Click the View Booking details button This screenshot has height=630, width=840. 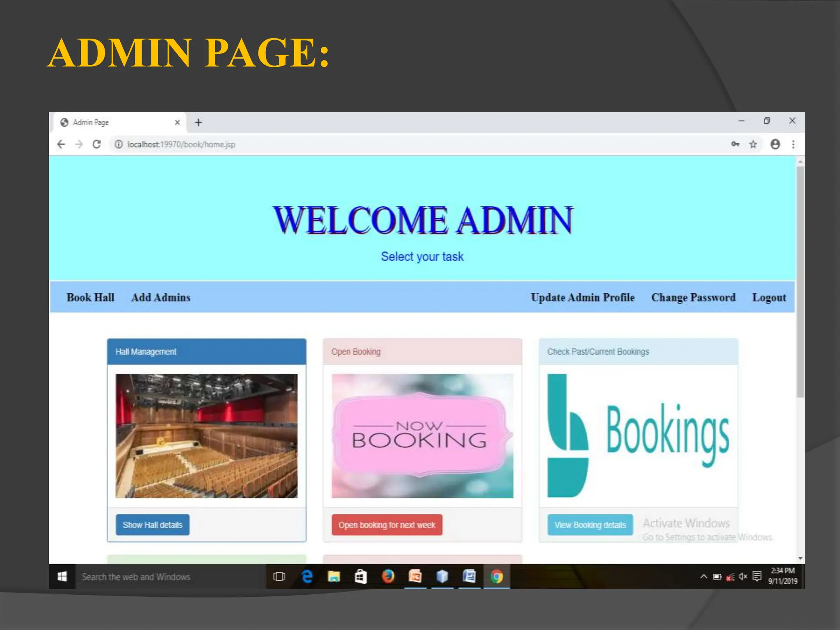point(590,525)
